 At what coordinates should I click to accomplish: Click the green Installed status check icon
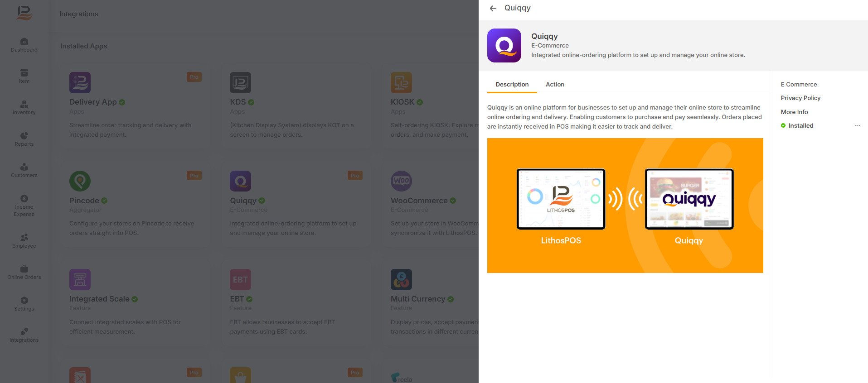point(783,125)
